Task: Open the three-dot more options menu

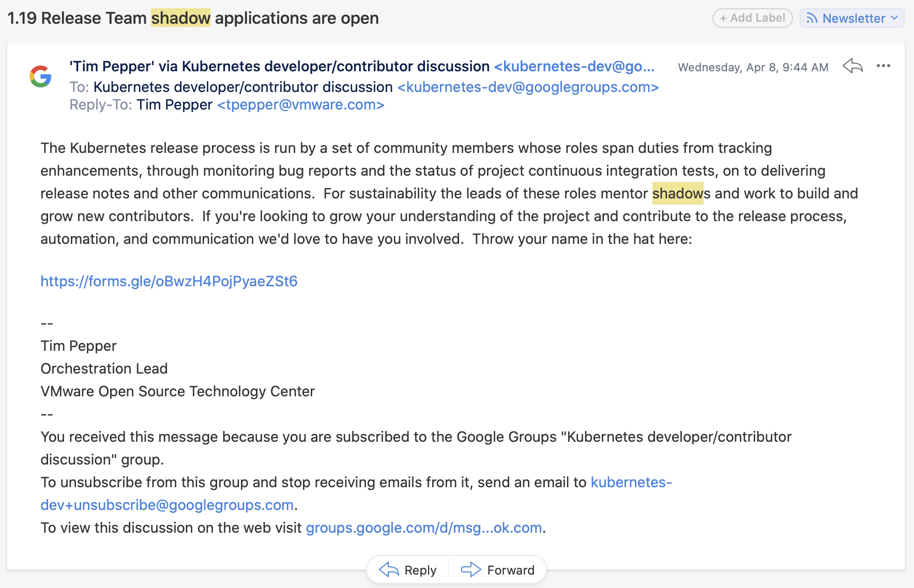Action: pyautogui.click(x=883, y=66)
